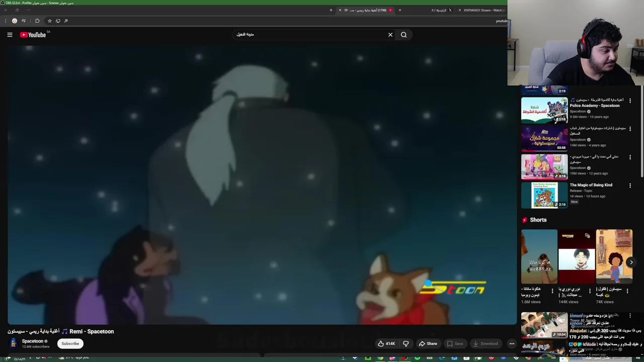
Task: Click the browser media control icon
Action: (24, 21)
